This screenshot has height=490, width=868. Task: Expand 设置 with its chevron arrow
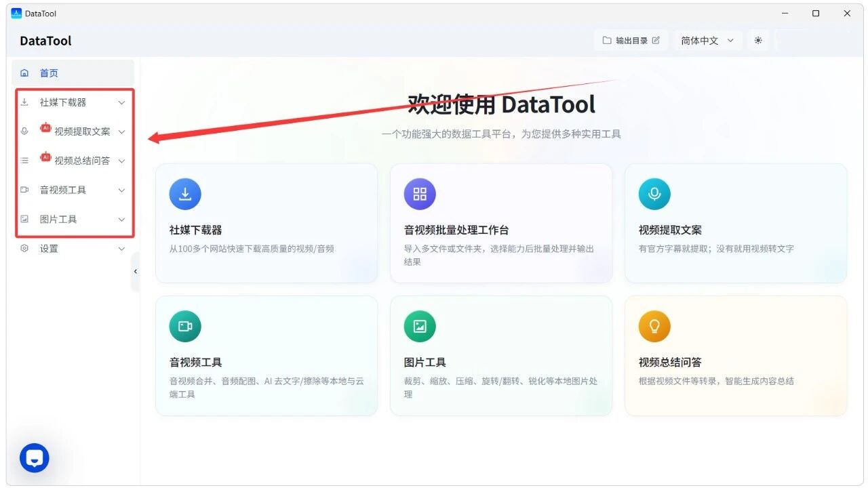(x=122, y=249)
